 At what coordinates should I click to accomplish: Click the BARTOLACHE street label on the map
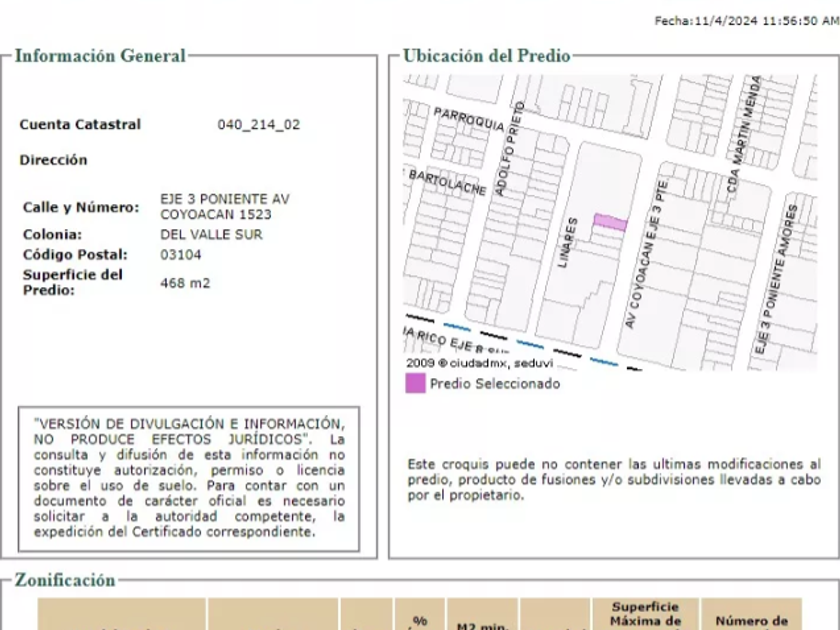(x=448, y=183)
